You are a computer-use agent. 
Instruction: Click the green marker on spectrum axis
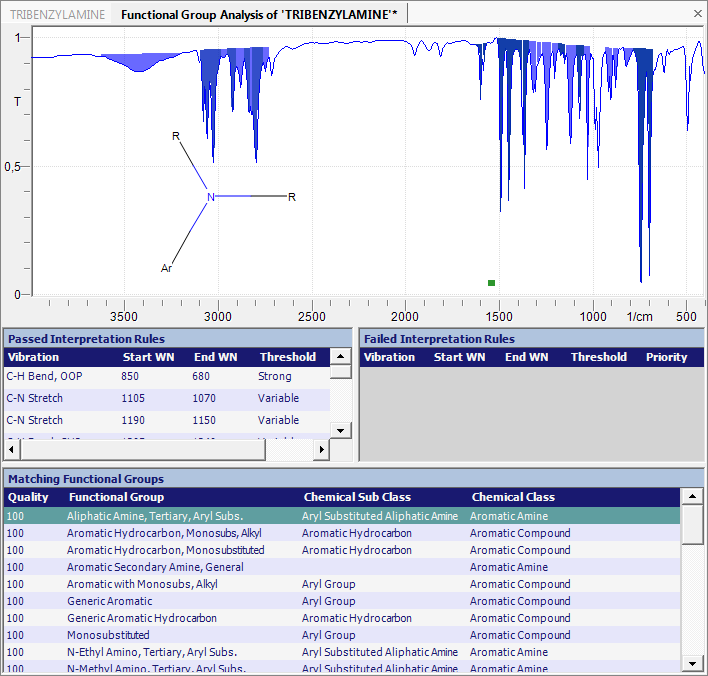tap(491, 283)
